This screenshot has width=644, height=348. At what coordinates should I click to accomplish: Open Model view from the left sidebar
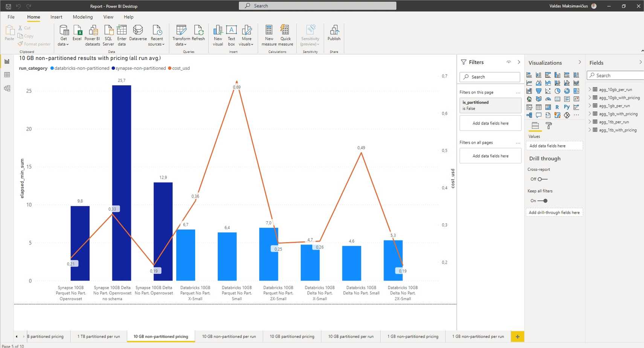tap(7, 88)
